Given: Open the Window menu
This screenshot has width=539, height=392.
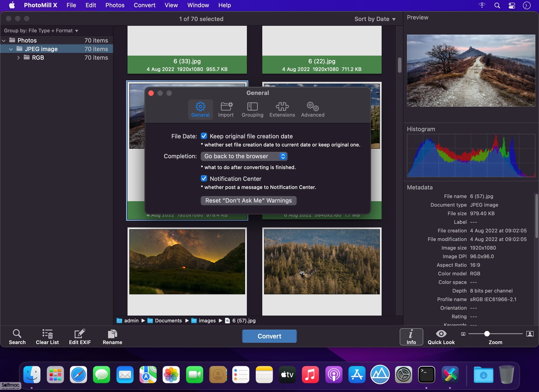Looking at the screenshot, I should [198, 5].
